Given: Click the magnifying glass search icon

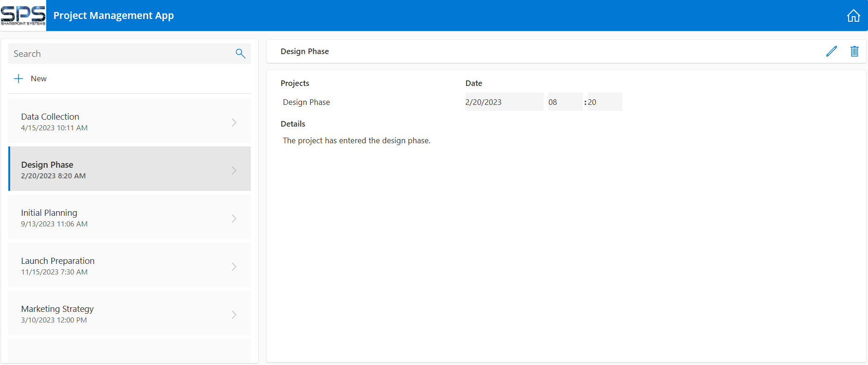Looking at the screenshot, I should click(240, 54).
